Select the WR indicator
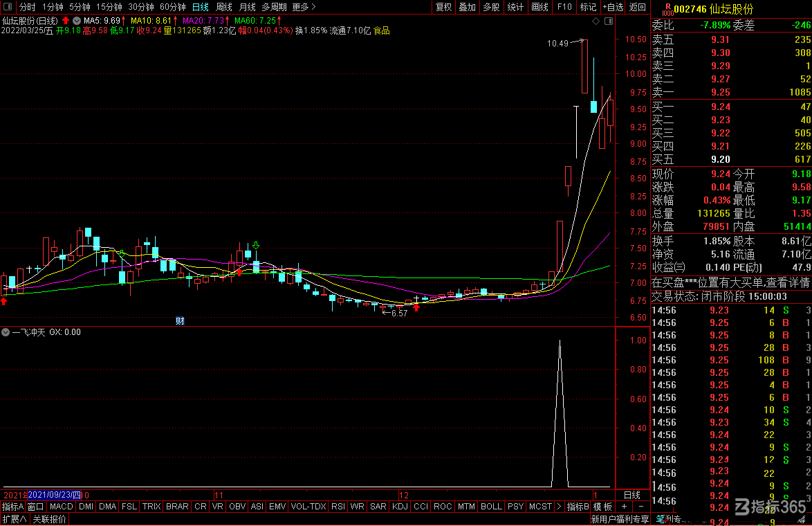Image resolution: width=812 pixels, height=526 pixels. coord(358,507)
